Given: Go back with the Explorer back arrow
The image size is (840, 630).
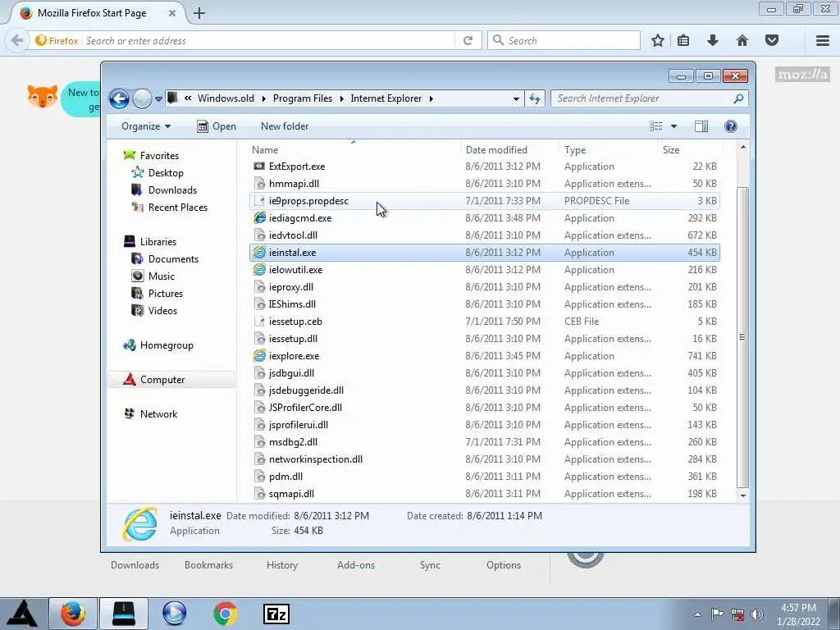Looking at the screenshot, I should (x=119, y=98).
